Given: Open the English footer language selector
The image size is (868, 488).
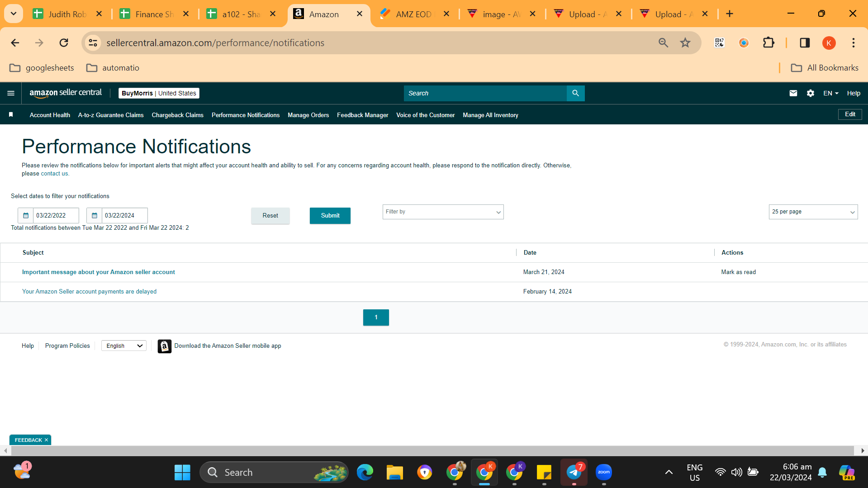Looking at the screenshot, I should 124,346.
